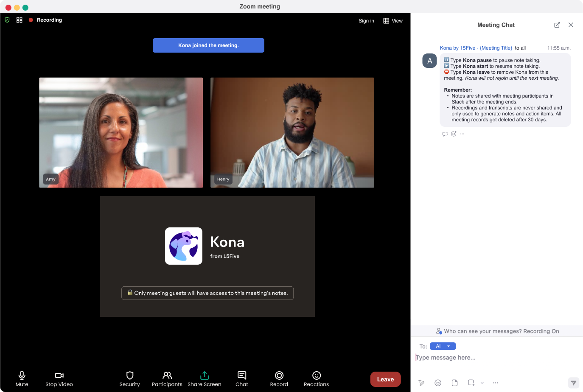Open the emoji picker in chat
The width and height of the screenshot is (583, 392).
click(x=438, y=383)
